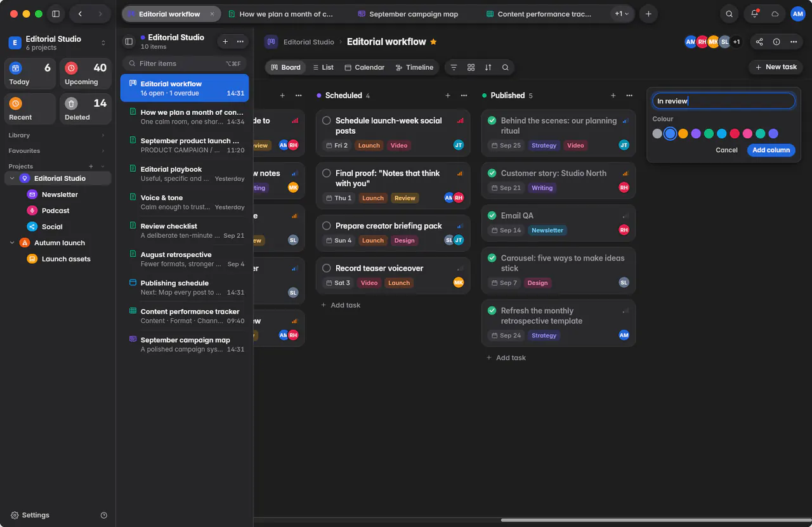Click the grid group-by icon in the view toolbar

click(471, 67)
